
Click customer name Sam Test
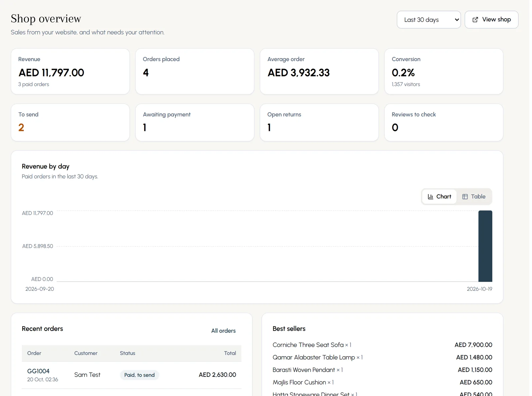point(87,375)
